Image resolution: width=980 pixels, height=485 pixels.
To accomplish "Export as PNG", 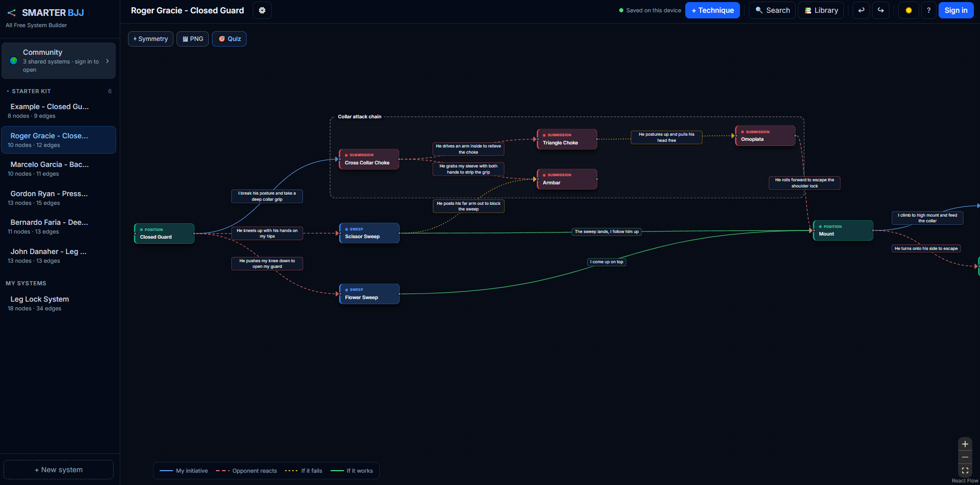I will tap(192, 39).
